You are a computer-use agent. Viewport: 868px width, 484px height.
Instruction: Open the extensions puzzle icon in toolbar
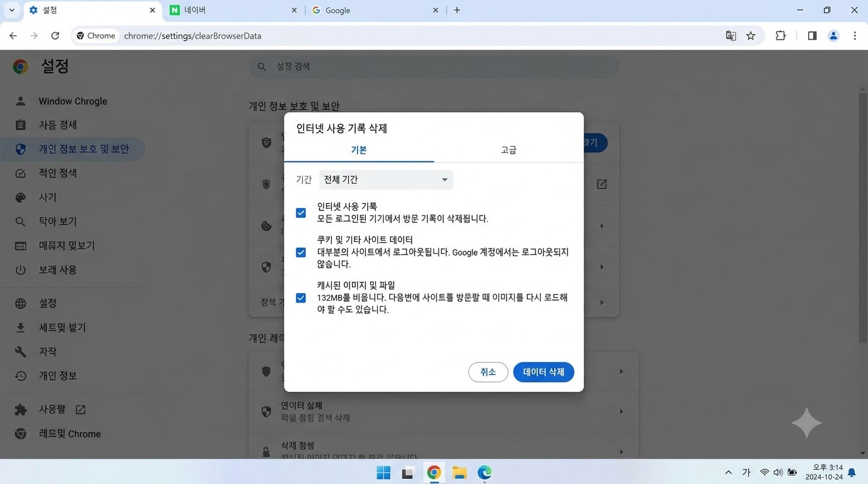(x=780, y=36)
